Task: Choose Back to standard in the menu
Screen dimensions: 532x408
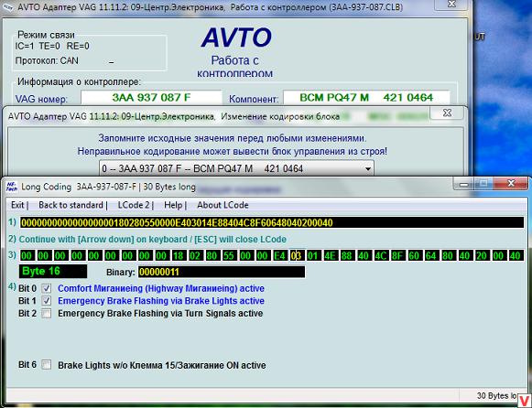Action: click(71, 205)
